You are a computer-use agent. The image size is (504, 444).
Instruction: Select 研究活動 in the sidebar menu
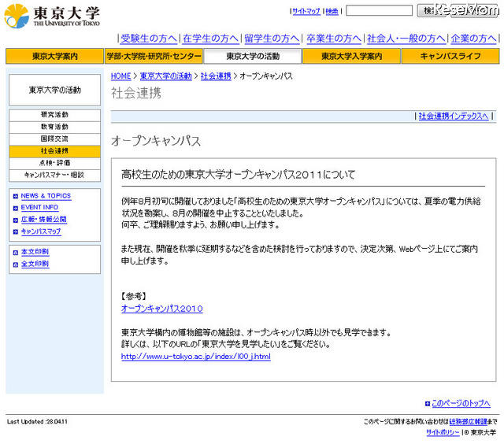[x=54, y=115]
